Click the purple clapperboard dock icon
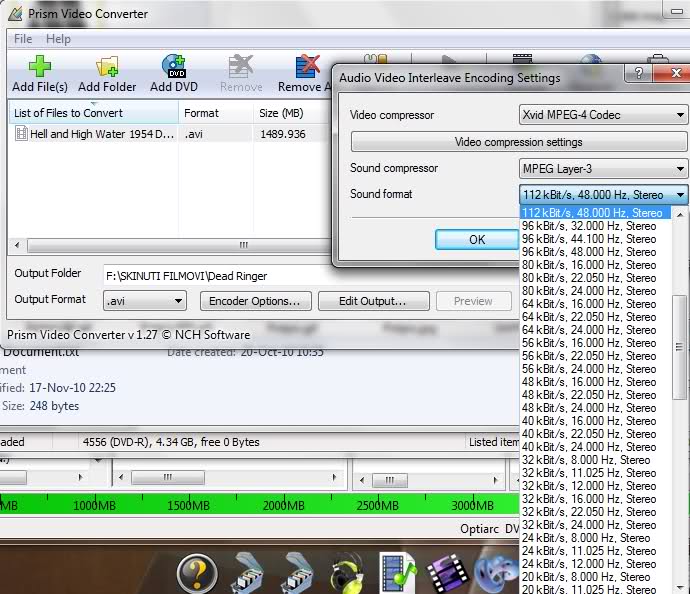Viewport: 690px width, 594px height. tap(448, 573)
